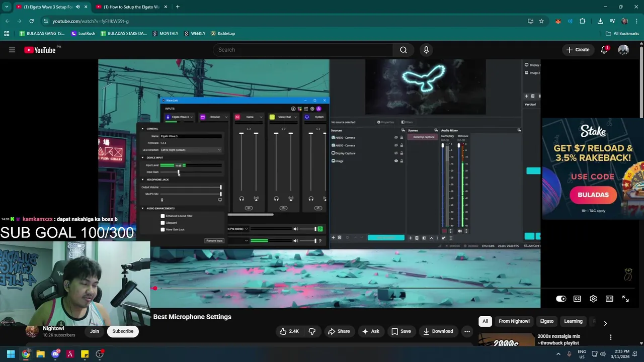The height and width of the screenshot is (362, 644).
Task: Open the Kicklet.ap bookmark
Action: click(223, 33)
